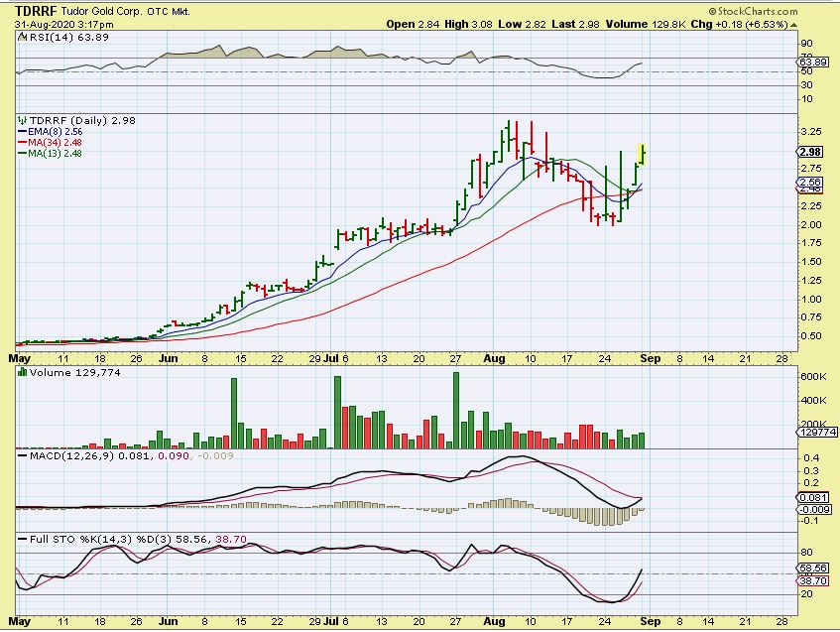Click the blue EMA(8) legend line marker

(x=23, y=131)
